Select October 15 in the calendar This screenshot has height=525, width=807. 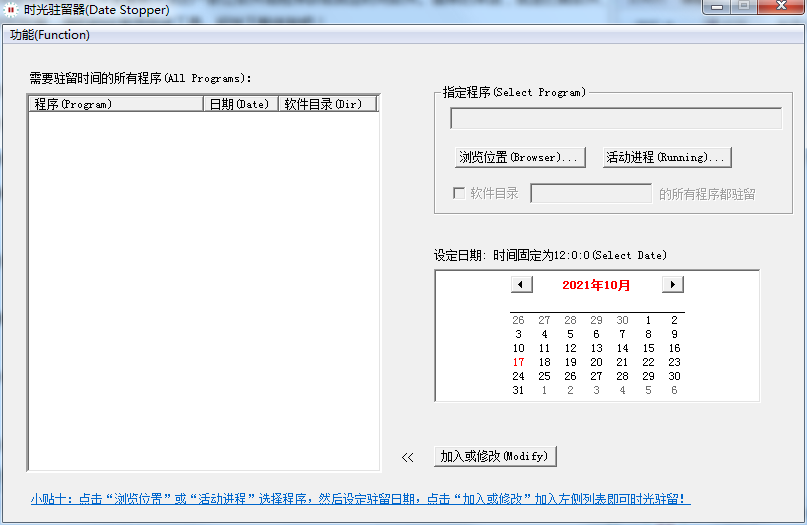coord(648,348)
